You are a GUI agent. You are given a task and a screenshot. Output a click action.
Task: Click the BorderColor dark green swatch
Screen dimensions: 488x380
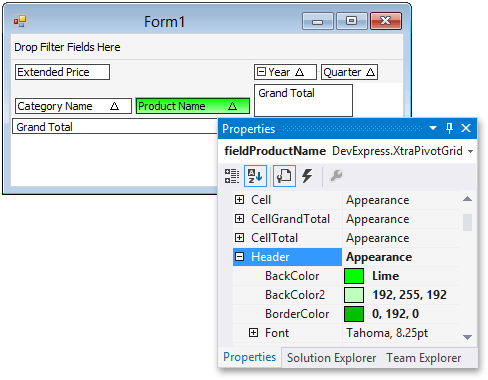354,314
